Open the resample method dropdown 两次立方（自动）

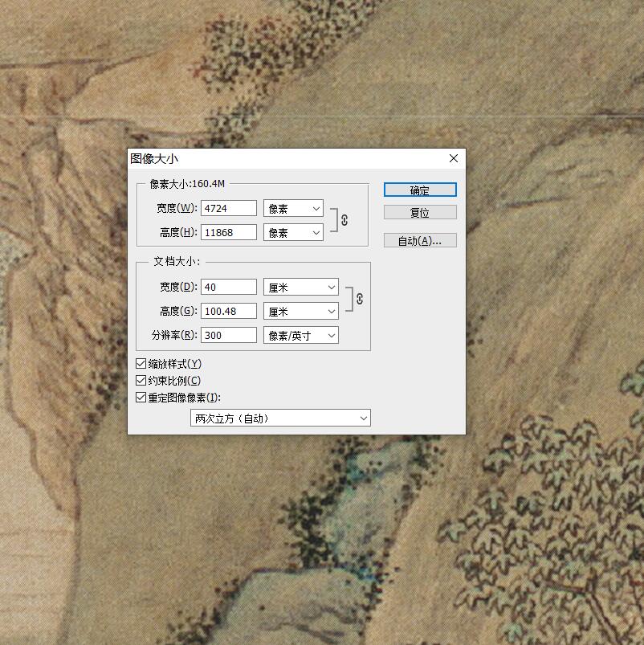pos(280,418)
